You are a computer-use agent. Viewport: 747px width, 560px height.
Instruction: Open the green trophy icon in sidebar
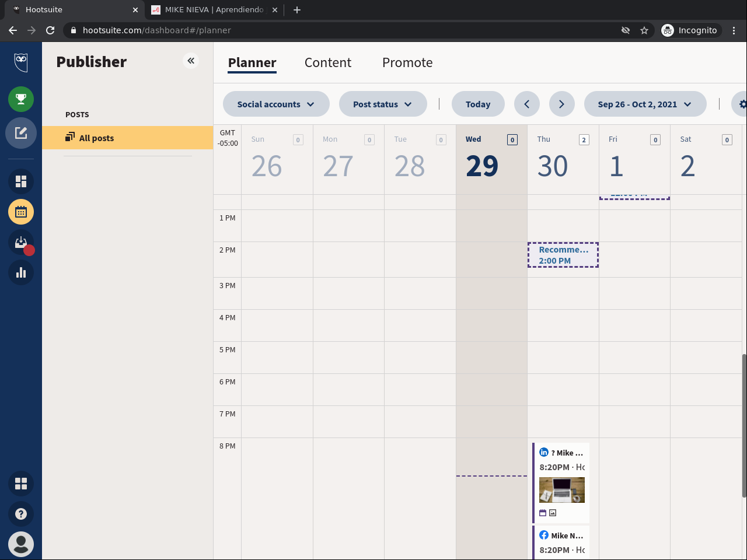pos(21,99)
